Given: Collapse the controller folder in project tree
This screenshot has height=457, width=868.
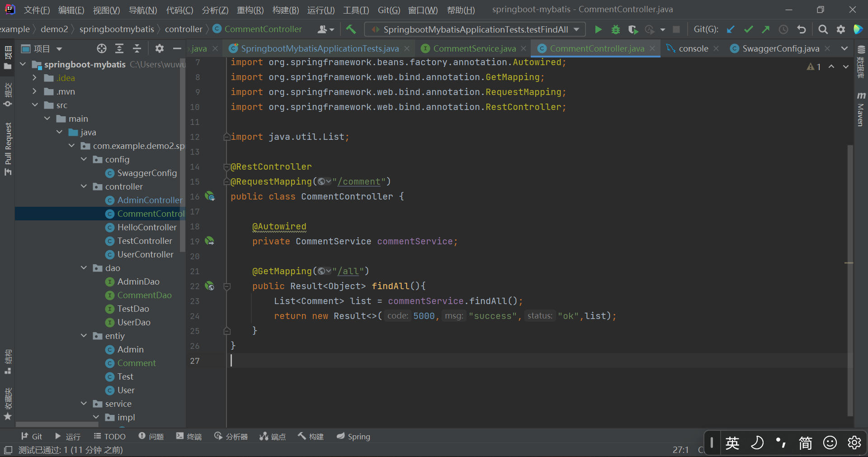Looking at the screenshot, I should pos(84,186).
